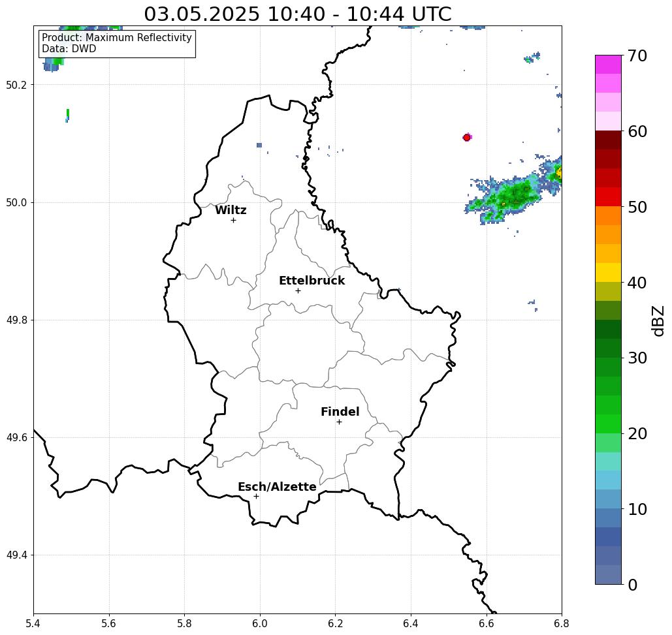Click the red circular radar echo dot
The image size is (672, 635).
pos(467,138)
